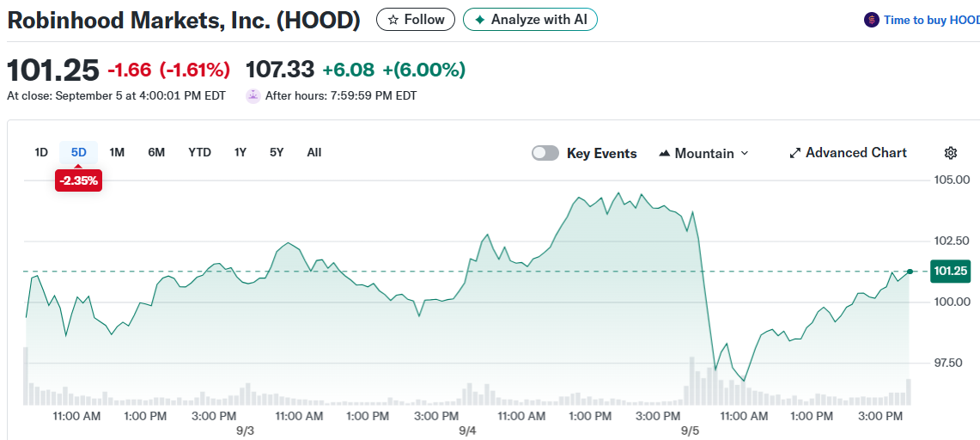Choose the 1Y range tab

tap(240, 152)
